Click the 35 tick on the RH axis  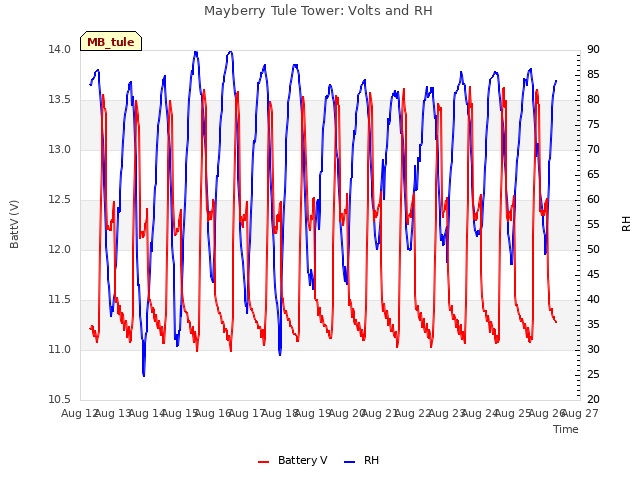click(593, 325)
